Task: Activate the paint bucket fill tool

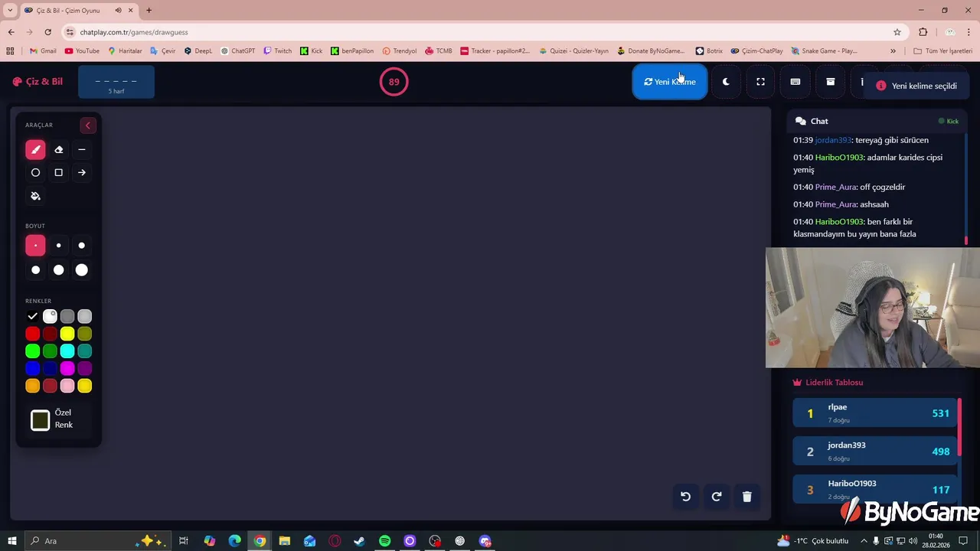Action: coord(35,196)
